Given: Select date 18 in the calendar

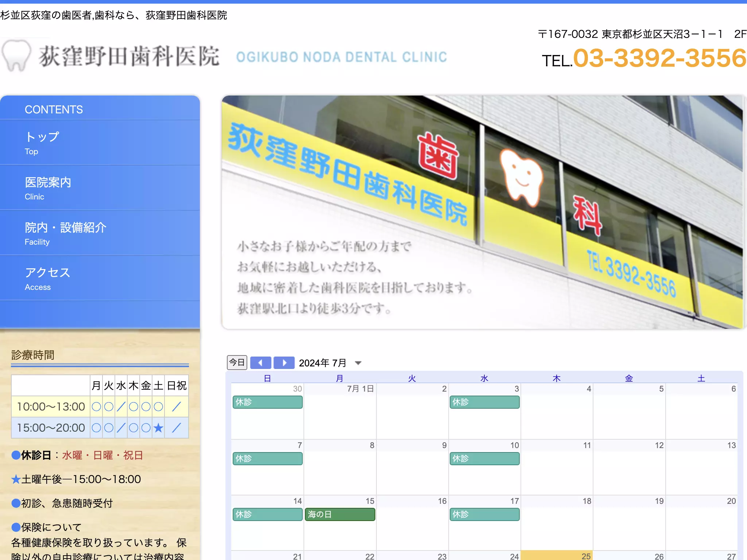Looking at the screenshot, I should point(587,501).
